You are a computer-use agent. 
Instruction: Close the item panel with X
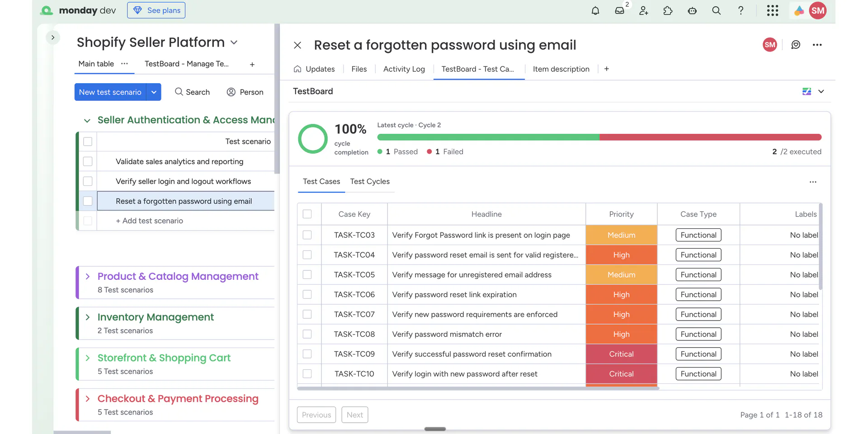(297, 45)
